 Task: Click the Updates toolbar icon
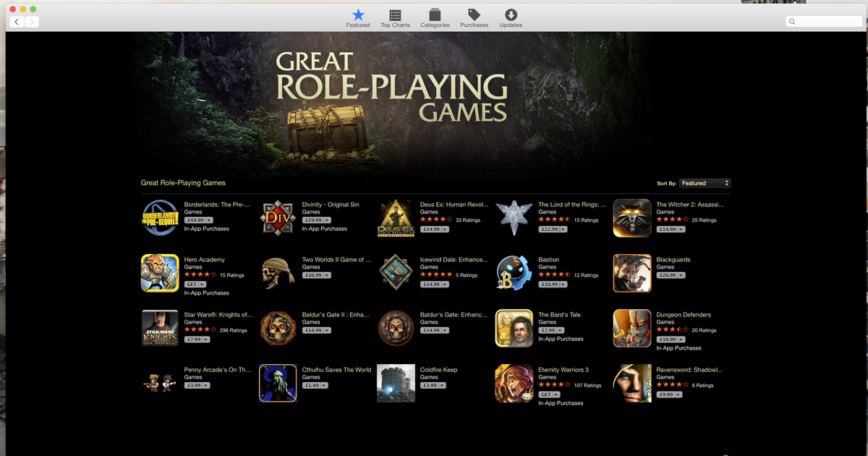(x=511, y=18)
